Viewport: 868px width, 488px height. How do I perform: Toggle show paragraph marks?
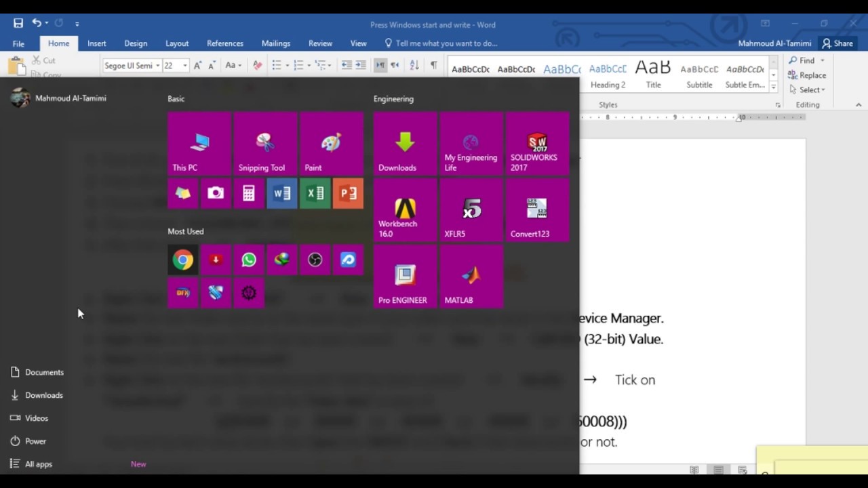[433, 65]
